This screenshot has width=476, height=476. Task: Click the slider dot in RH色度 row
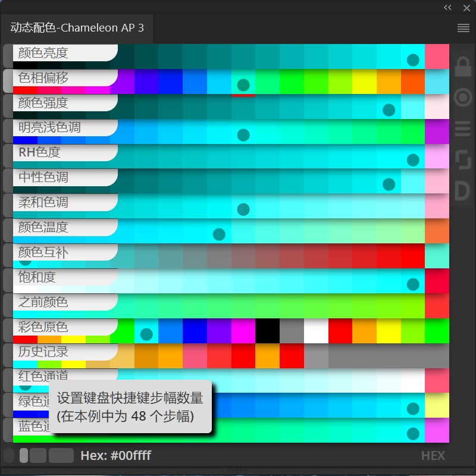[x=413, y=159]
